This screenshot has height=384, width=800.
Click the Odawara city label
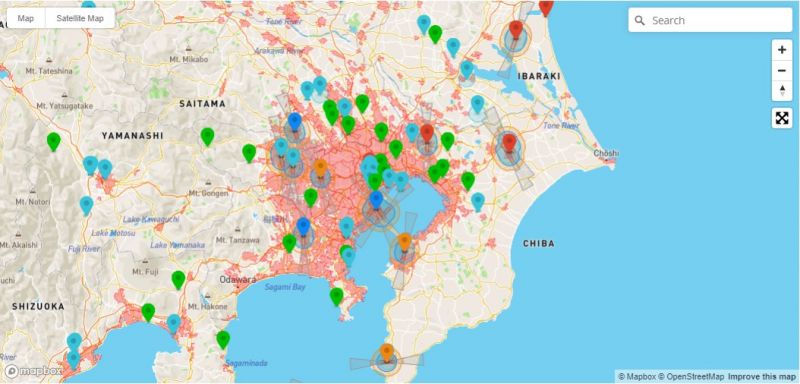(x=238, y=279)
